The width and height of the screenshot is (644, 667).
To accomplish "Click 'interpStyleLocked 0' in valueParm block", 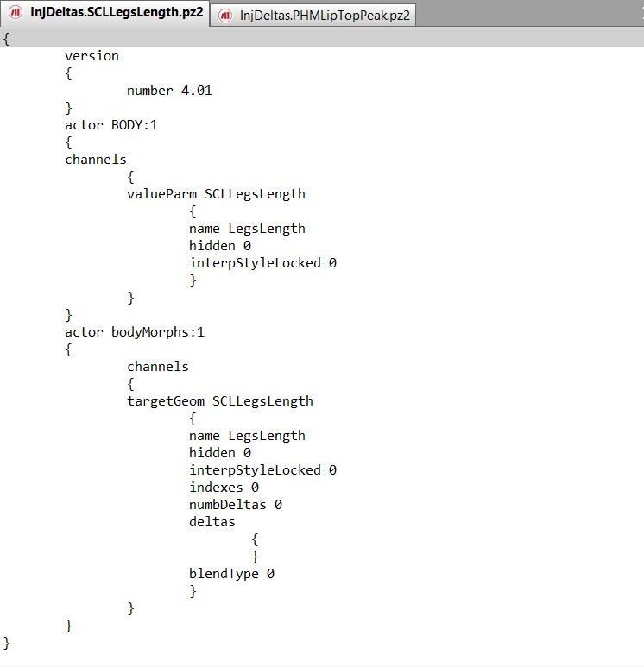I will pyautogui.click(x=263, y=263).
